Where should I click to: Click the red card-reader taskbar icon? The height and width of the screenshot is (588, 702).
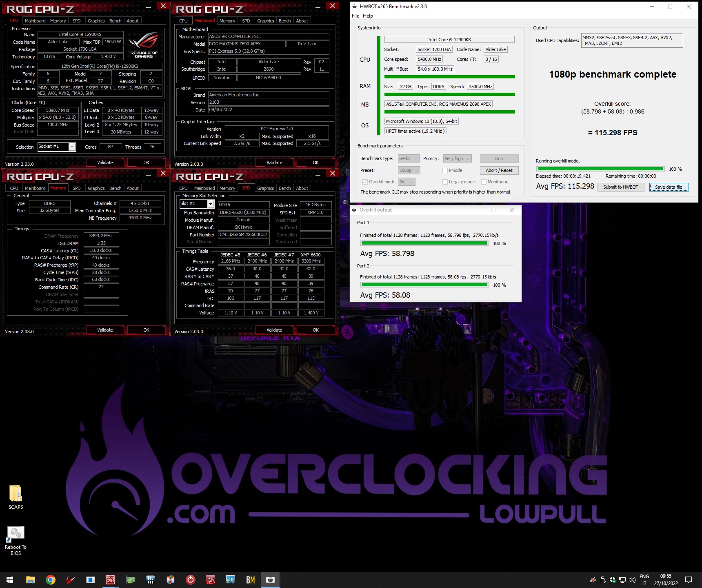211,579
